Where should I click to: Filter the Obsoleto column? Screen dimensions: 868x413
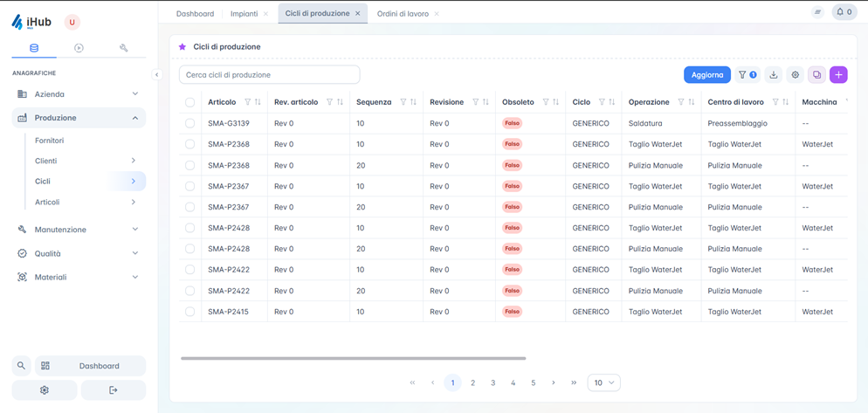point(546,102)
